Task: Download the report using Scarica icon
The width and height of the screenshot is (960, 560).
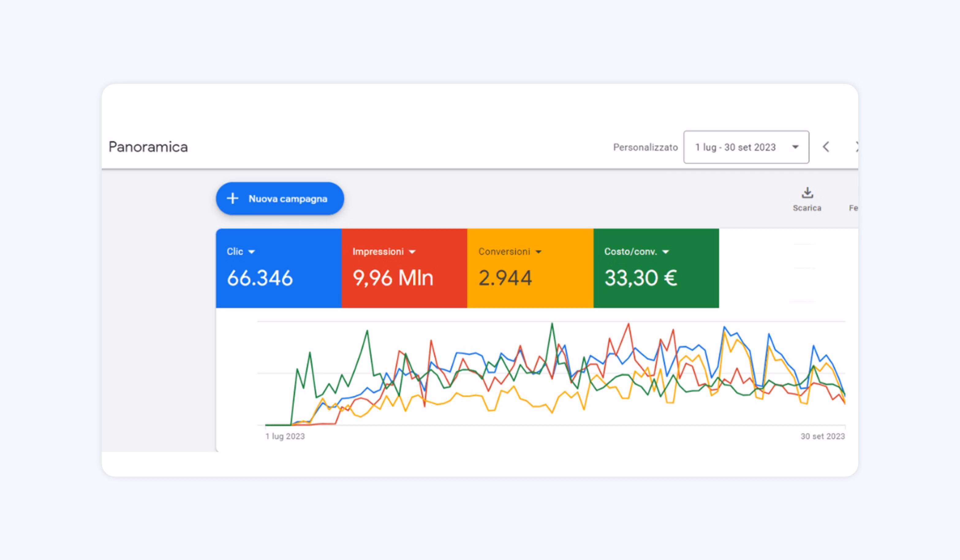Action: [807, 193]
